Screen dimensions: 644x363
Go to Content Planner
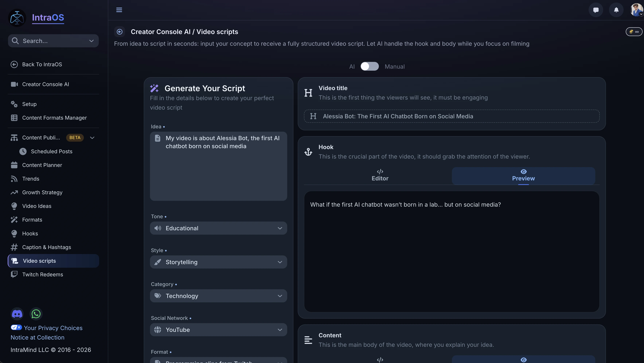click(54, 165)
